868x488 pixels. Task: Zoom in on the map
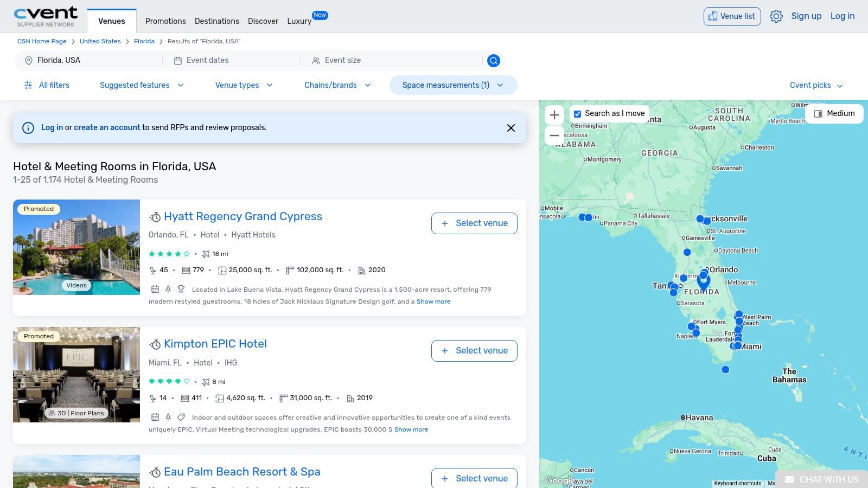pos(554,115)
